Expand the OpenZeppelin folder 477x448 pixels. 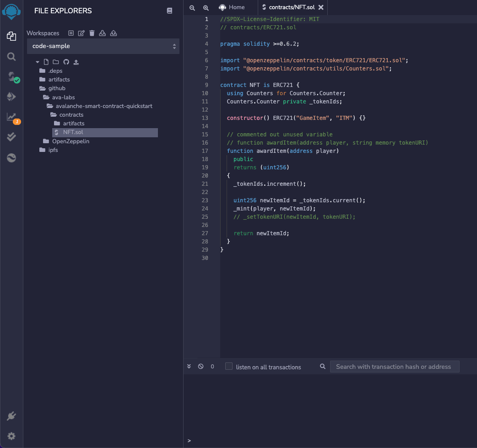tap(70, 141)
